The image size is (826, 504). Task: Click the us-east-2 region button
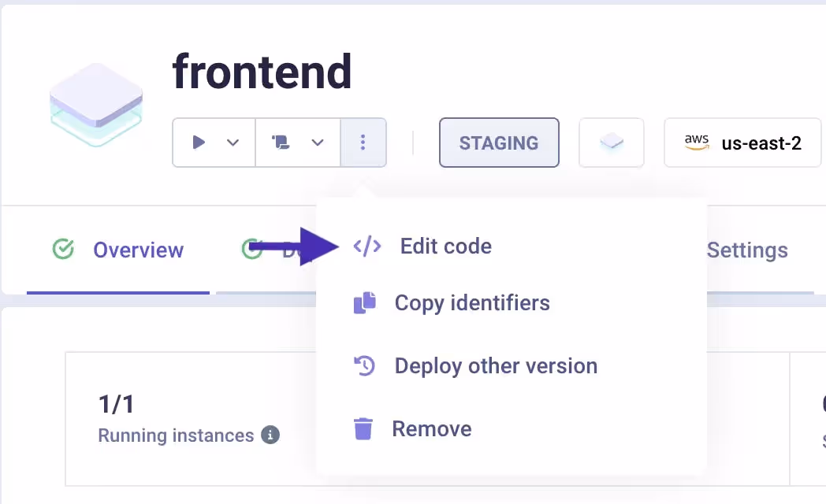pos(742,143)
